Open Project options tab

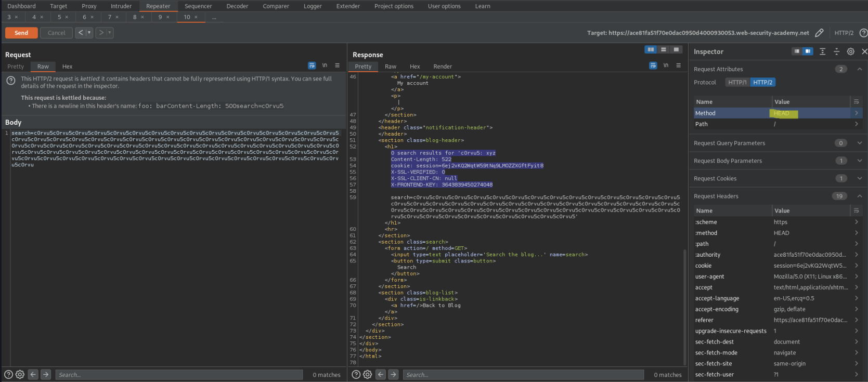coord(394,6)
